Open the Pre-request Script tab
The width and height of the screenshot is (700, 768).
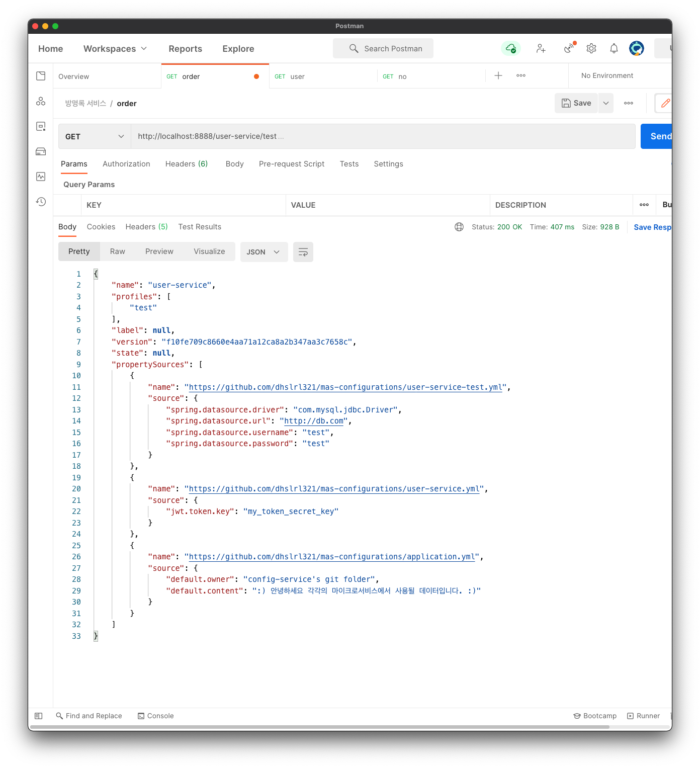click(x=292, y=164)
